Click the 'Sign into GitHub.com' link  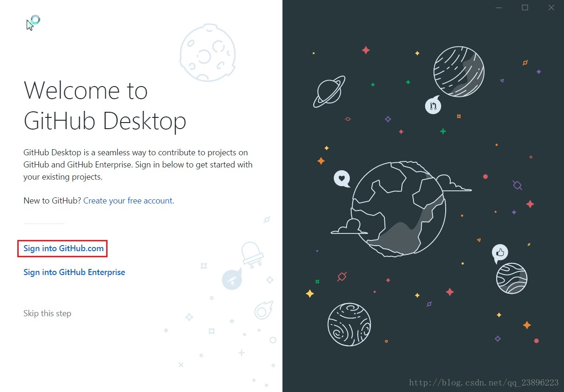click(x=64, y=248)
